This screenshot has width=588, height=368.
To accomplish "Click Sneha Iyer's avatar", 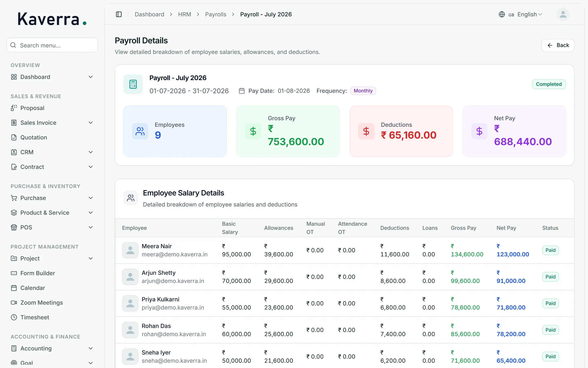I will pyautogui.click(x=130, y=356).
